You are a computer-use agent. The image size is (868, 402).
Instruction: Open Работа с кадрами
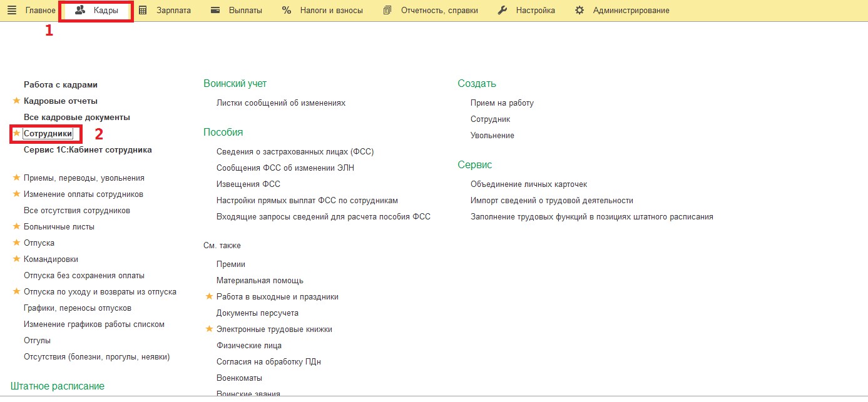point(61,84)
